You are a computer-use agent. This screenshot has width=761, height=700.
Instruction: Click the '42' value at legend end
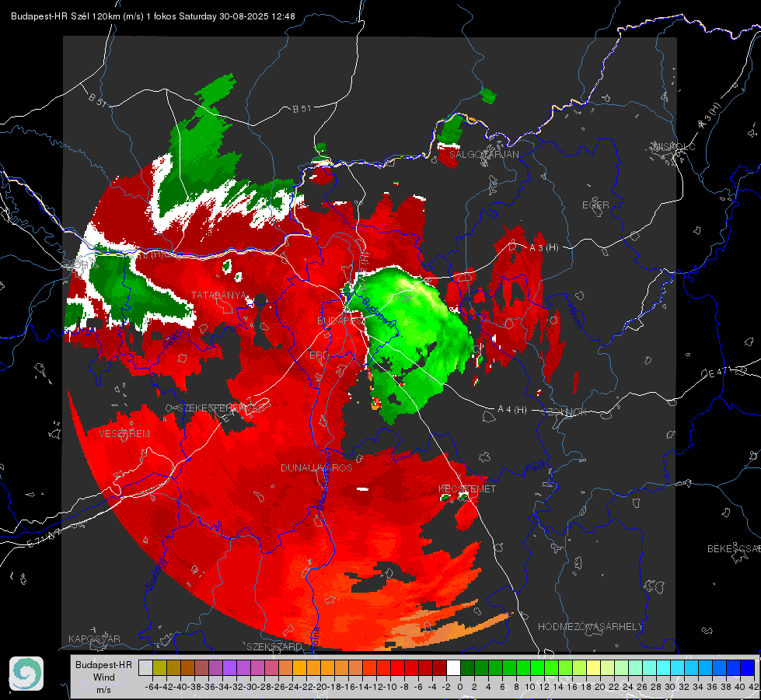(754, 687)
